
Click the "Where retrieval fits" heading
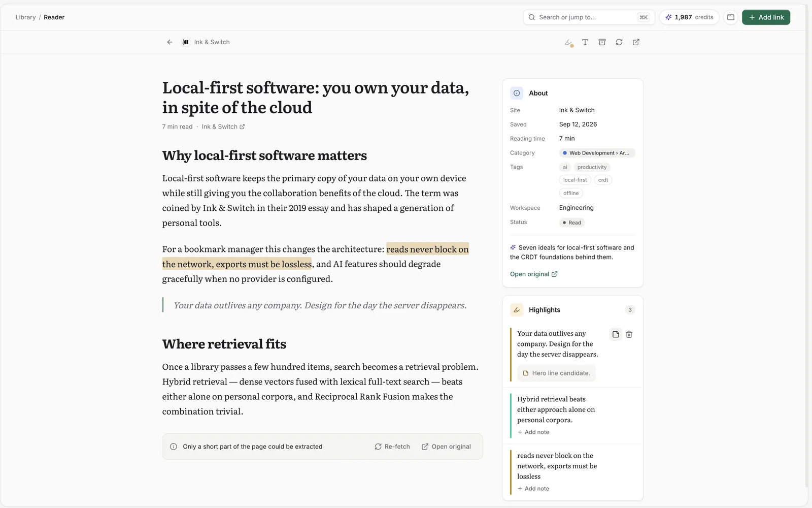224,344
